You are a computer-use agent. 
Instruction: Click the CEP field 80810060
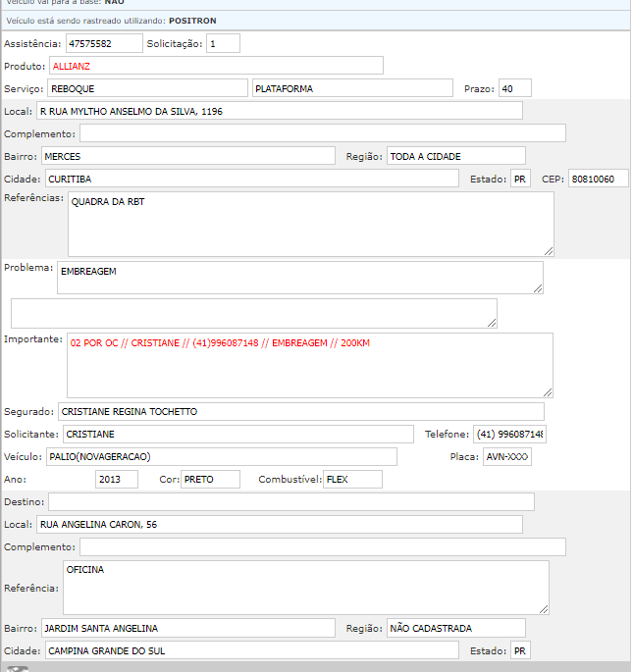coord(598,179)
